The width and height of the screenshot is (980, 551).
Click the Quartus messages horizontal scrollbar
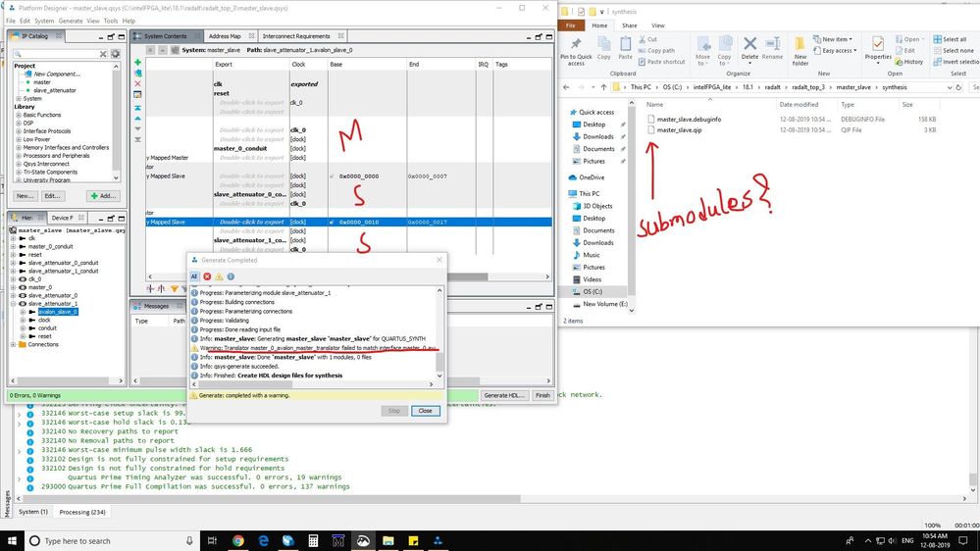272,499
